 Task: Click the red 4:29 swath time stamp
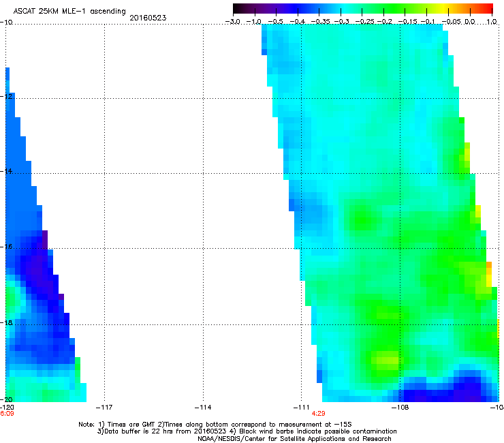click(318, 414)
